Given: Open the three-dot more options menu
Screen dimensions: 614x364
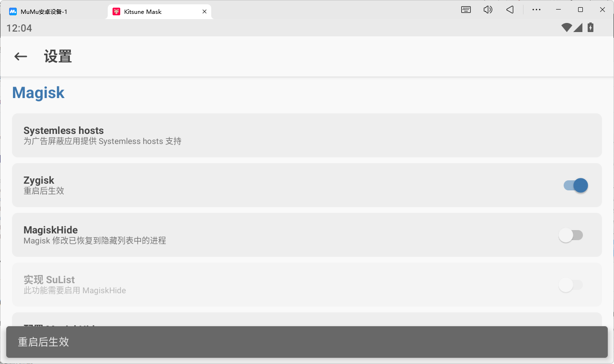Looking at the screenshot, I should coord(536,10).
